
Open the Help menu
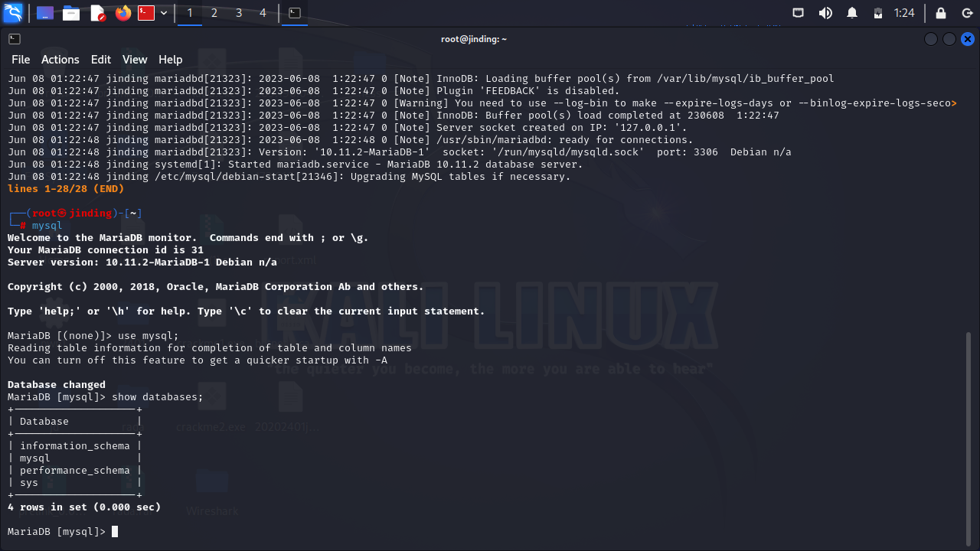[x=171, y=60]
